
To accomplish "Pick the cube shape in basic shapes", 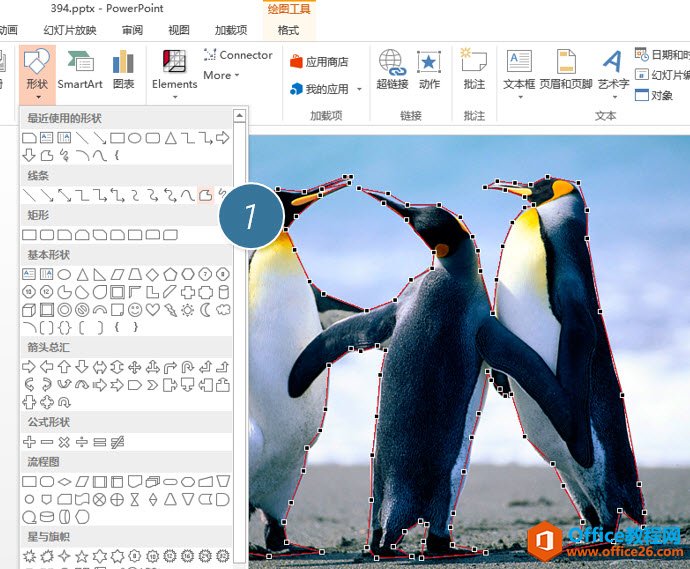I will 29,310.
